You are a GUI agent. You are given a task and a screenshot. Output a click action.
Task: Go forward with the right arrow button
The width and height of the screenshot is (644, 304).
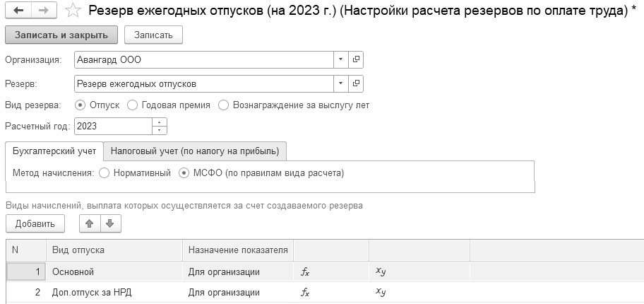[x=44, y=11]
